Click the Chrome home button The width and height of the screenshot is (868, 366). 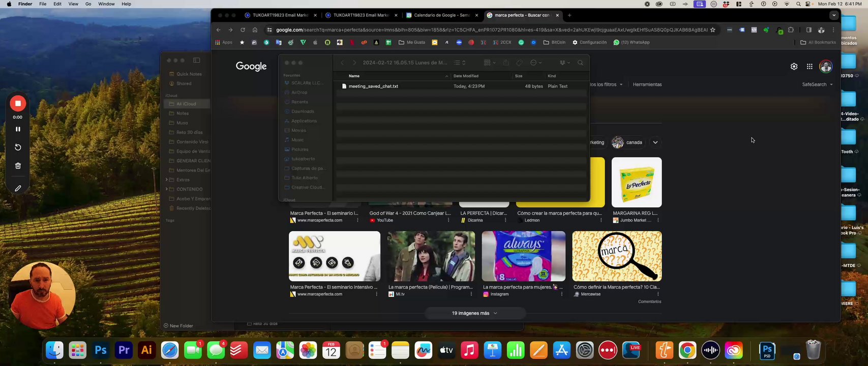(255, 30)
